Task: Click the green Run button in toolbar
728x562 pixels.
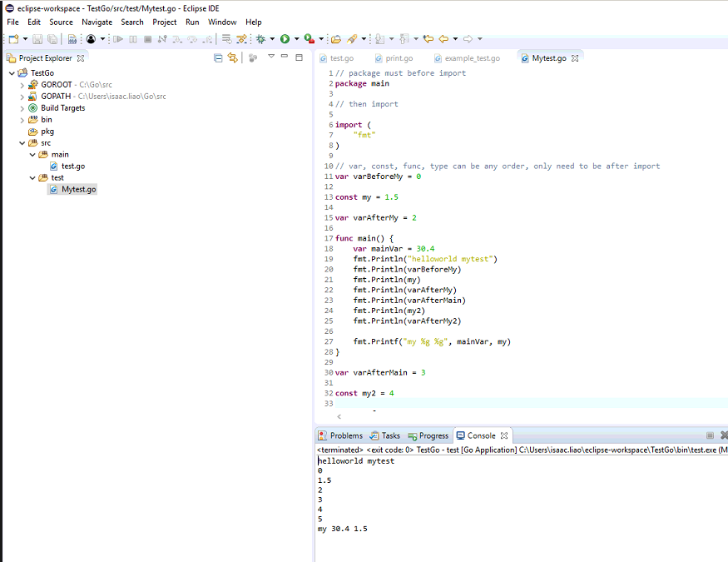Action: [285, 39]
